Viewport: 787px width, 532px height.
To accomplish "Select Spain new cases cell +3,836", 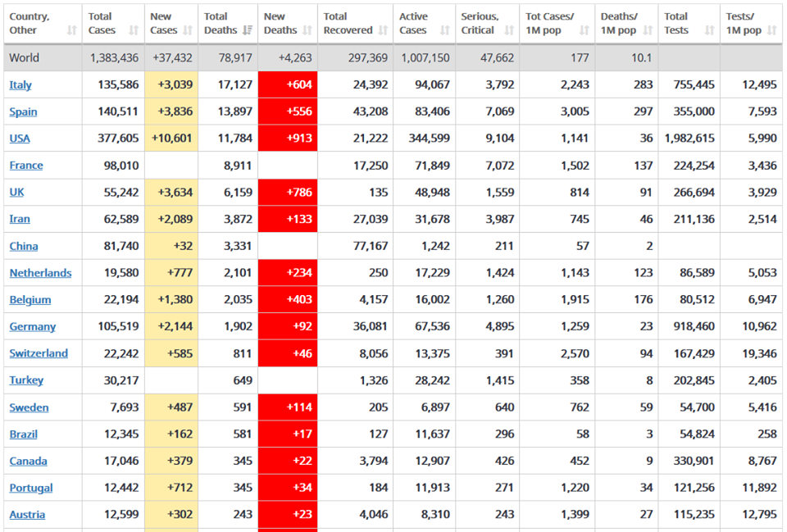I will pyautogui.click(x=171, y=111).
